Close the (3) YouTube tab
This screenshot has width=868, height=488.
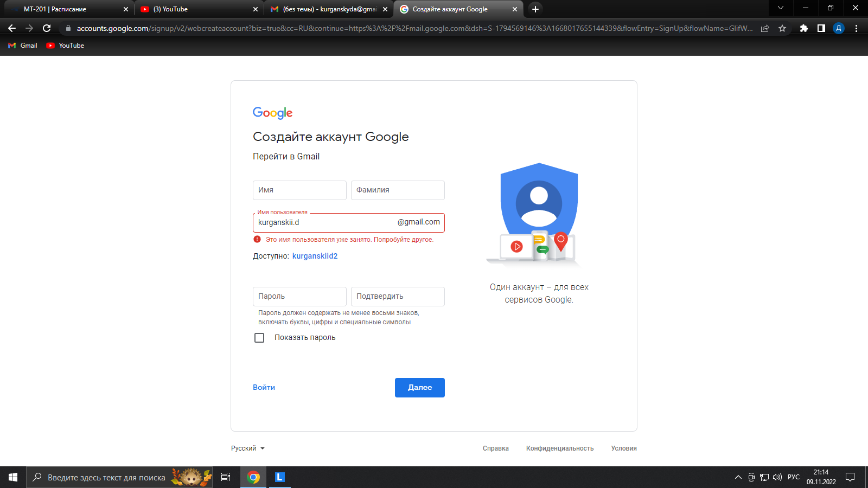256,9
